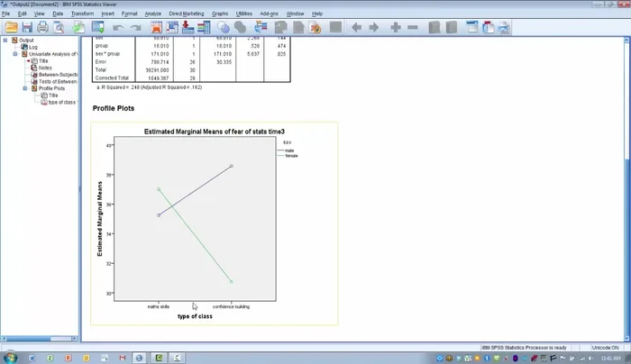631x364 pixels.
Task: Click the Export output toolbar icon
Action: click(79, 27)
